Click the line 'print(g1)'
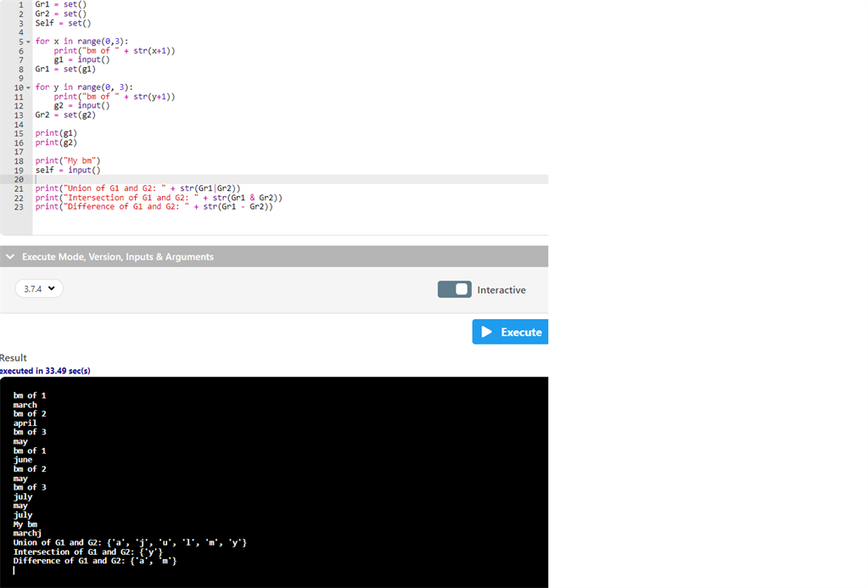The width and height of the screenshot is (868, 588). click(56, 133)
